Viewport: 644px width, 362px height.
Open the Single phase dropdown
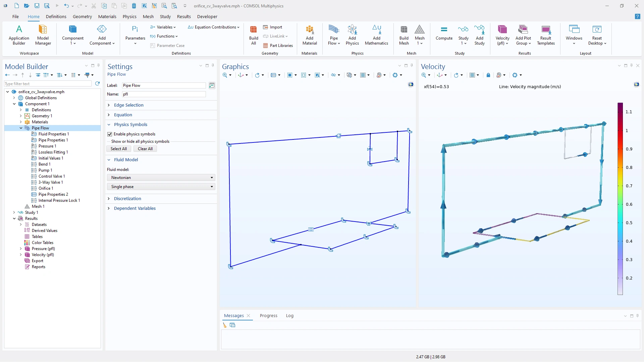click(161, 187)
